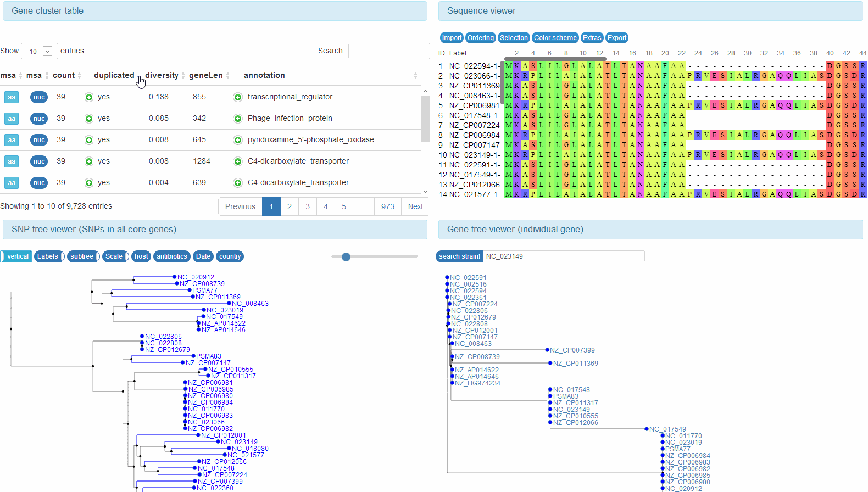The image size is (868, 492).
Task: Open the Import menu in sequence viewer
Action: [x=452, y=38]
